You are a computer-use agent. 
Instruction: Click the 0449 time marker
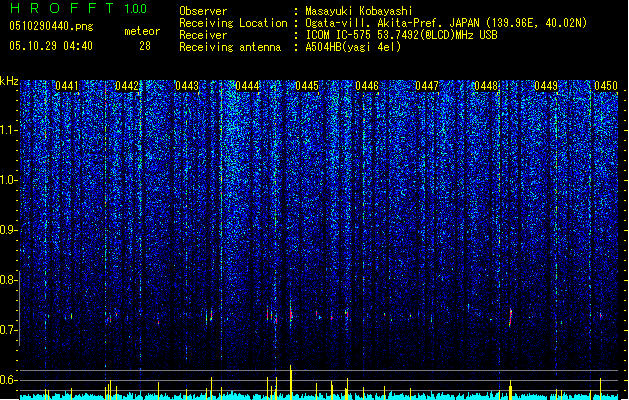tap(546, 86)
